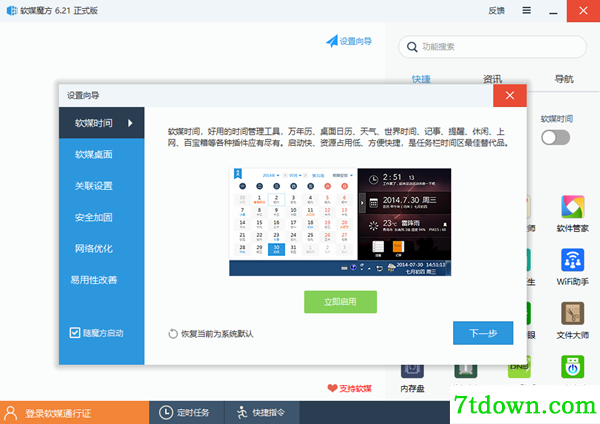Click 反馈 in the title bar

[x=496, y=11]
